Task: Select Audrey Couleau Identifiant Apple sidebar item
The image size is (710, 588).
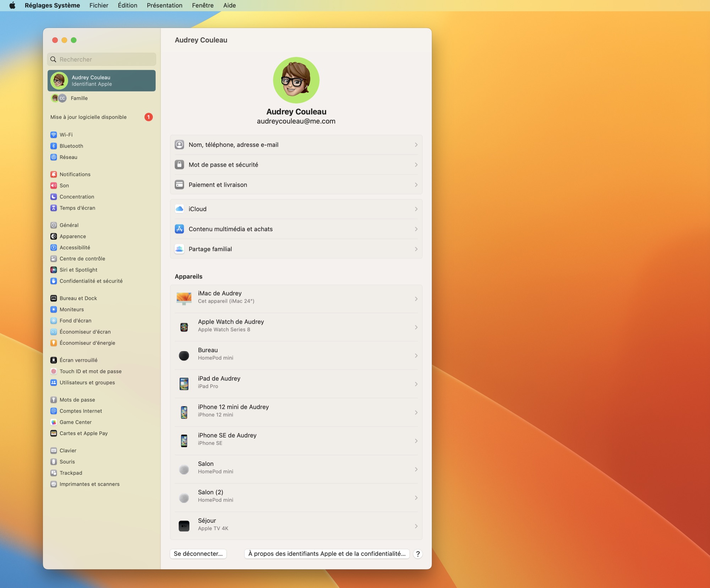Action: (102, 81)
